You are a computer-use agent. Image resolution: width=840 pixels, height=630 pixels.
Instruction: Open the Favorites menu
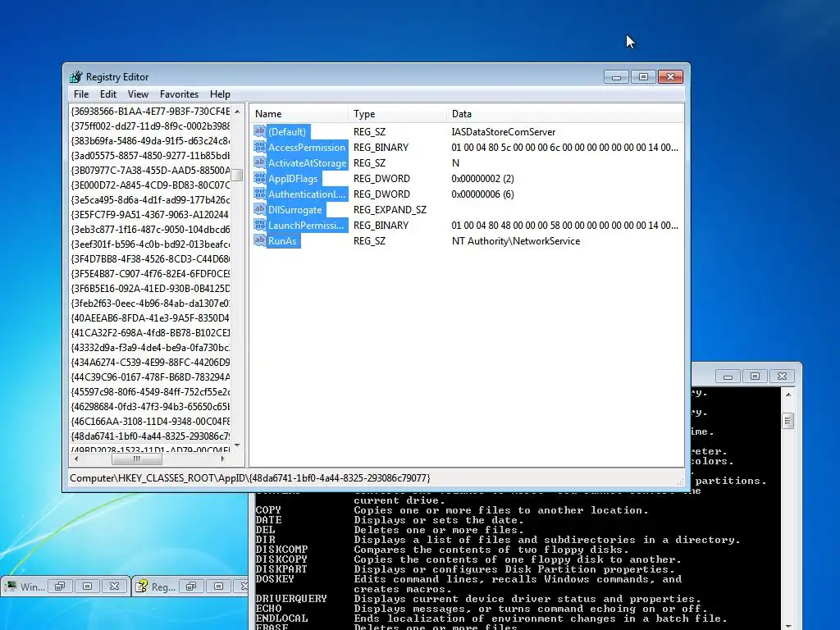[179, 94]
